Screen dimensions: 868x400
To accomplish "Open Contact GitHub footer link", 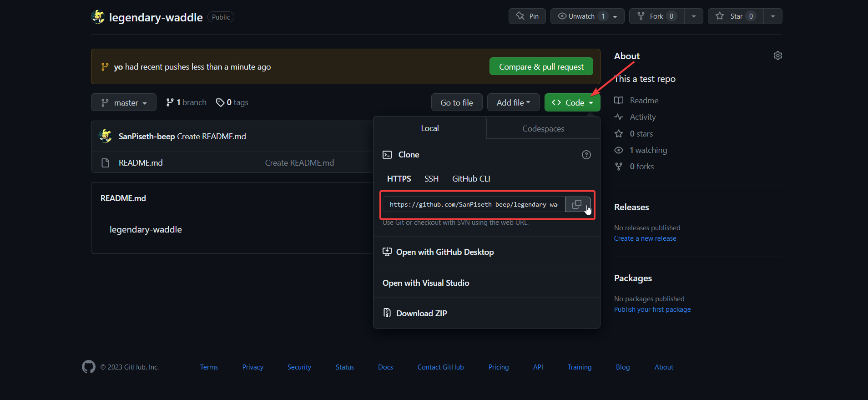I will (441, 367).
